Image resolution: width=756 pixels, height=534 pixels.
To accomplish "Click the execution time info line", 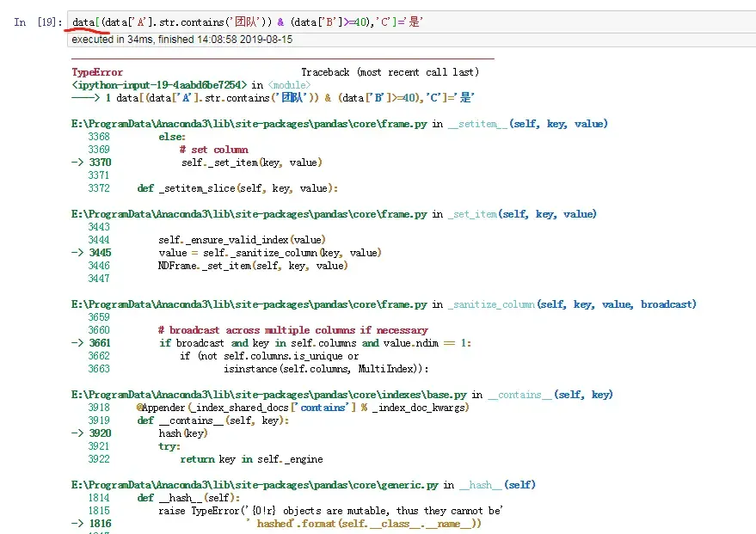I will [x=181, y=40].
